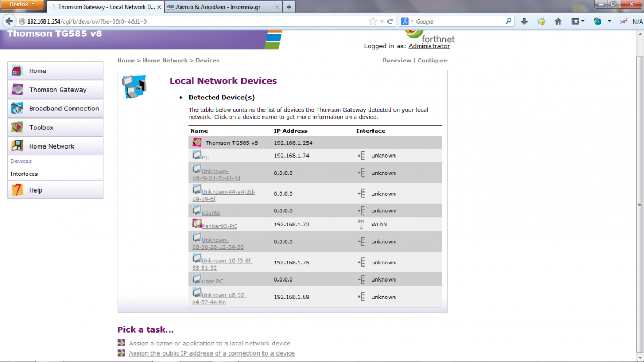Open the bookmarks menu toolbar button
644x362 pixels.
(x=577, y=21)
